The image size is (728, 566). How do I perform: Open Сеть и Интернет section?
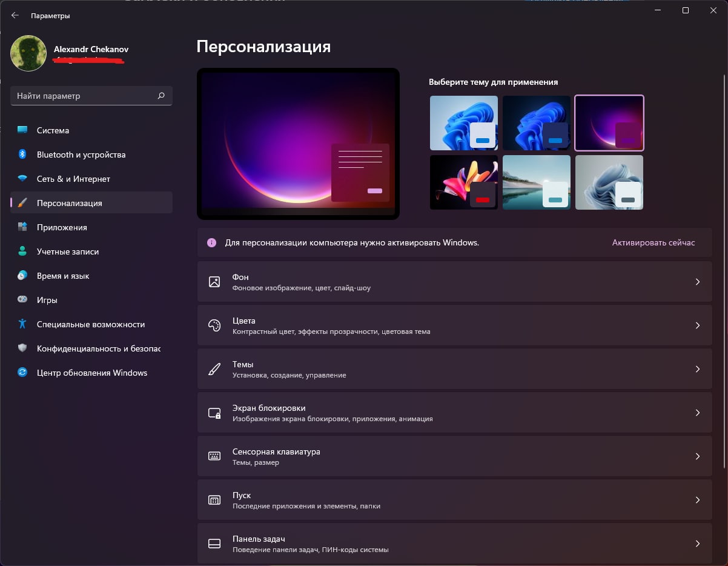point(91,179)
